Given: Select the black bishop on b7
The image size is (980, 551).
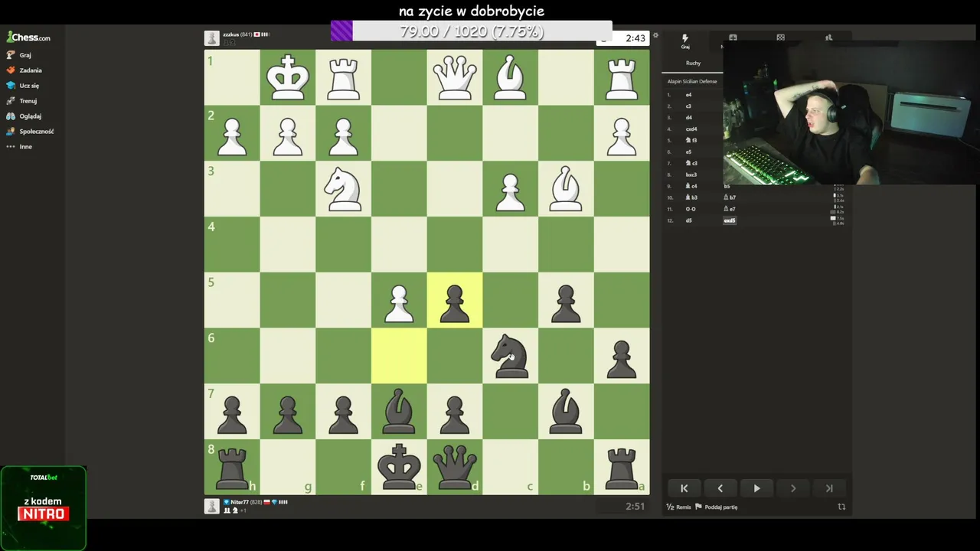Looking at the screenshot, I should click(566, 412).
